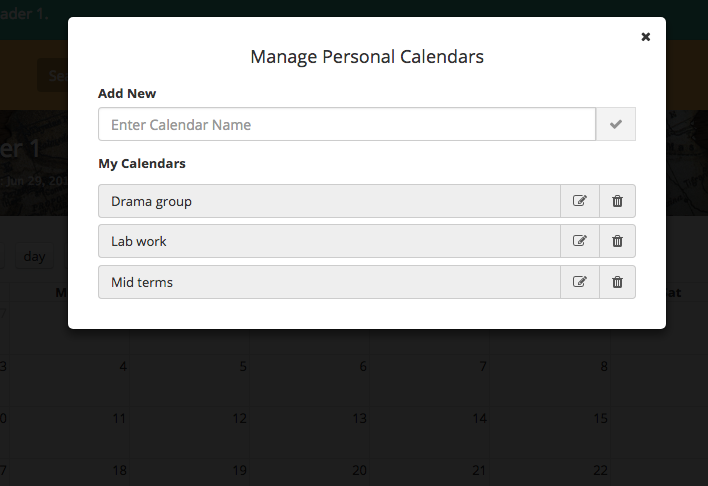Viewport: 708px width, 486px height.
Task: Select calendar day 14
Action: point(480,418)
